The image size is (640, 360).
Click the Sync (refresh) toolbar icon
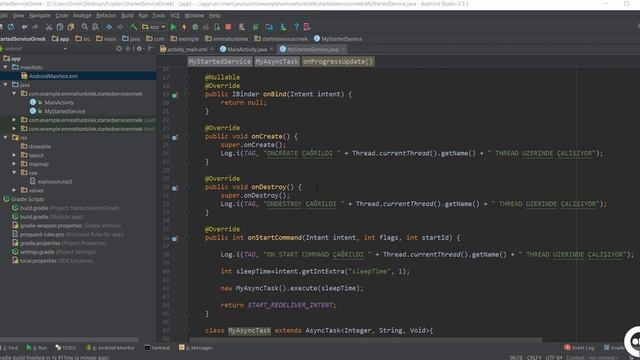(11, 27)
